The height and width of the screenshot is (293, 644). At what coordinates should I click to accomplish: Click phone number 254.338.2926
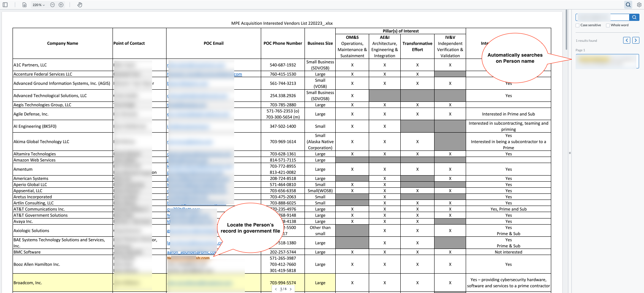point(283,96)
